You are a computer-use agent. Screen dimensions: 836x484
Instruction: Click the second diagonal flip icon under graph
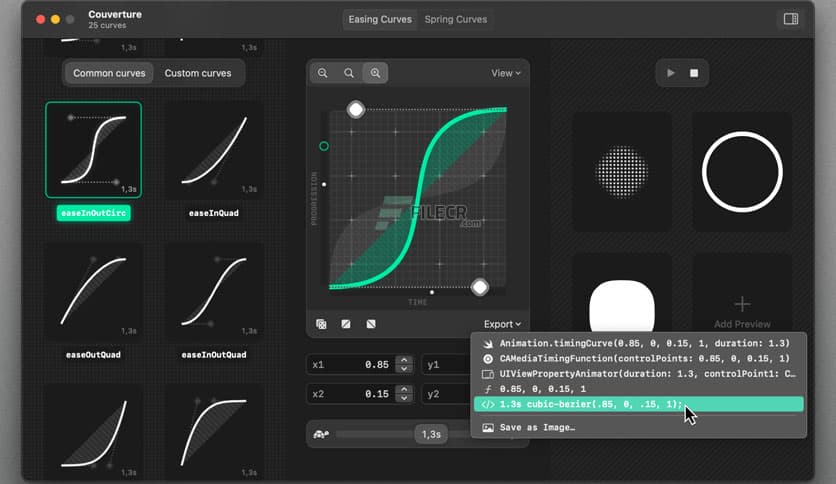click(x=371, y=324)
